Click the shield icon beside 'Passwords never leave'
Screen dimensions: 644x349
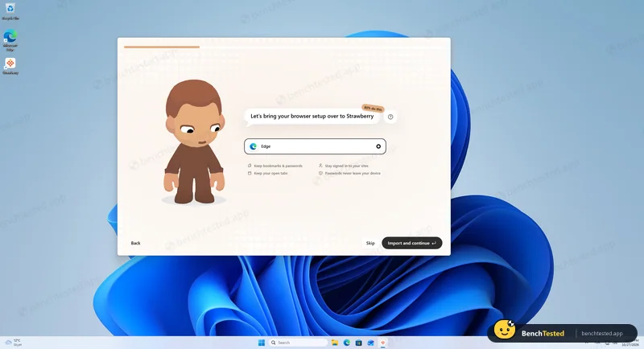tap(320, 173)
